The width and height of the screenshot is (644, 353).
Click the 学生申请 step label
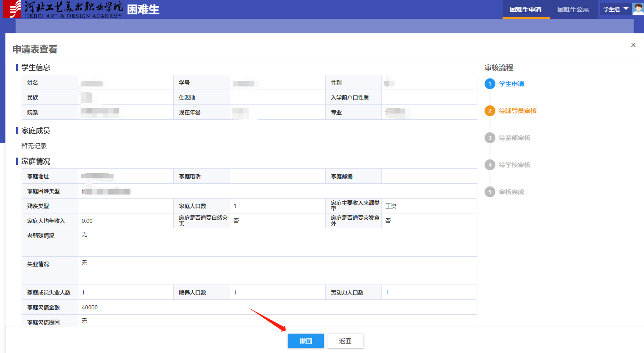(511, 84)
